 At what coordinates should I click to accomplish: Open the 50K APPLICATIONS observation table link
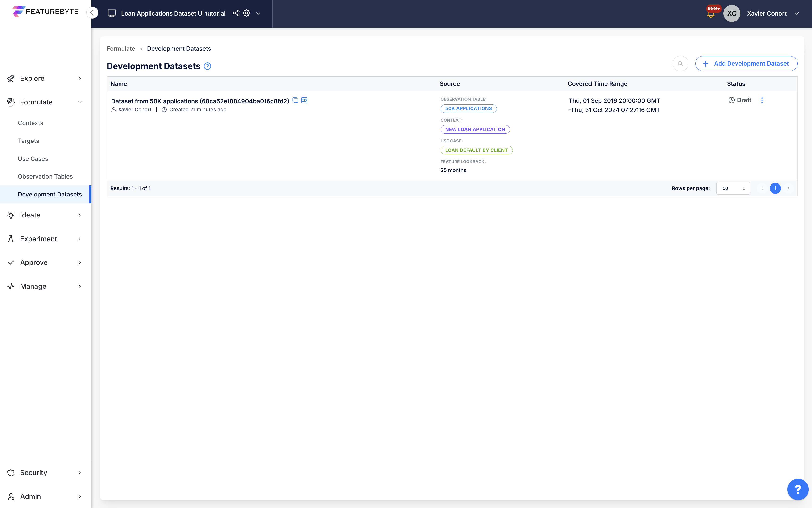pos(468,108)
